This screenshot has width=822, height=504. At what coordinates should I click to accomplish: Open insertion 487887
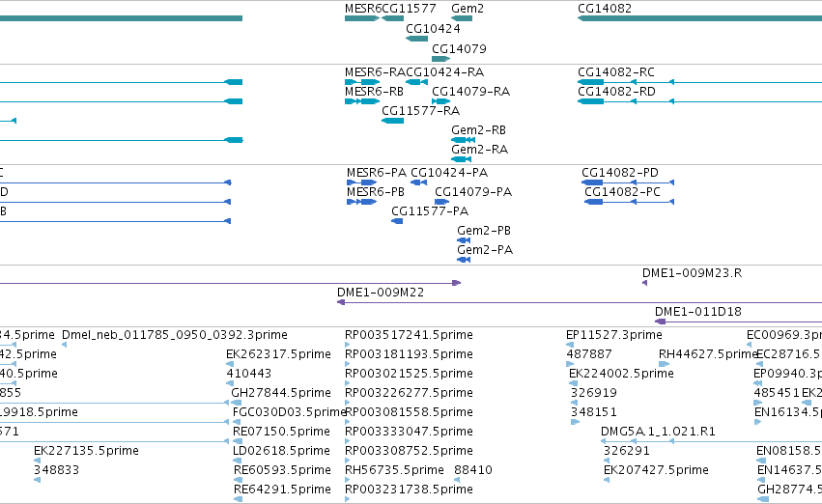click(588, 354)
